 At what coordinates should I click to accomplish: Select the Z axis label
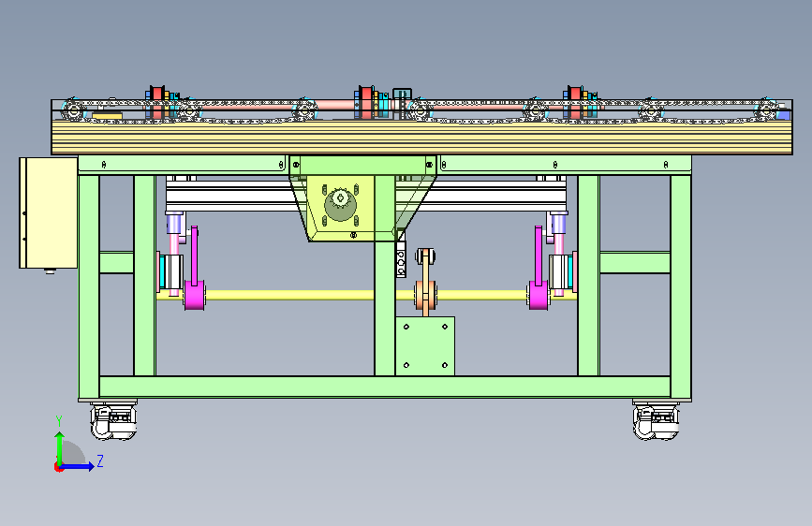point(100,460)
